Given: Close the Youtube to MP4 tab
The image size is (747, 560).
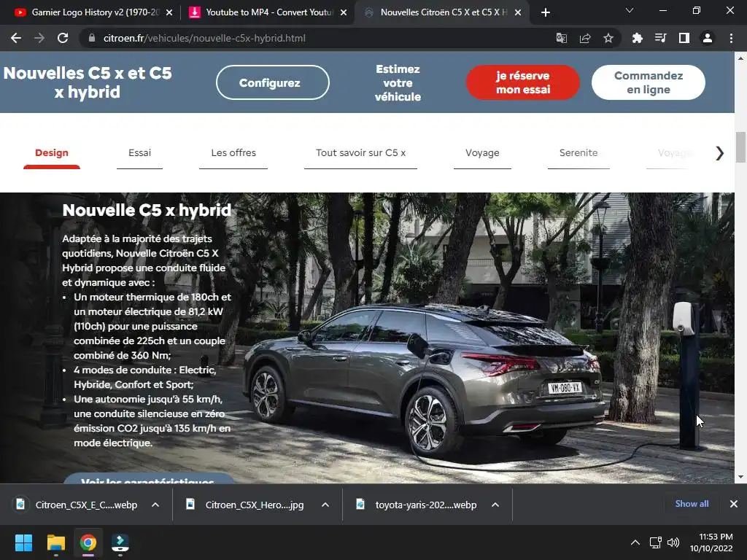Looking at the screenshot, I should click(x=344, y=12).
